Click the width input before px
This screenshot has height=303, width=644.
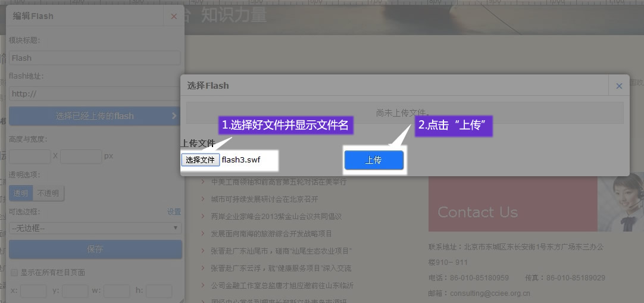click(80, 157)
